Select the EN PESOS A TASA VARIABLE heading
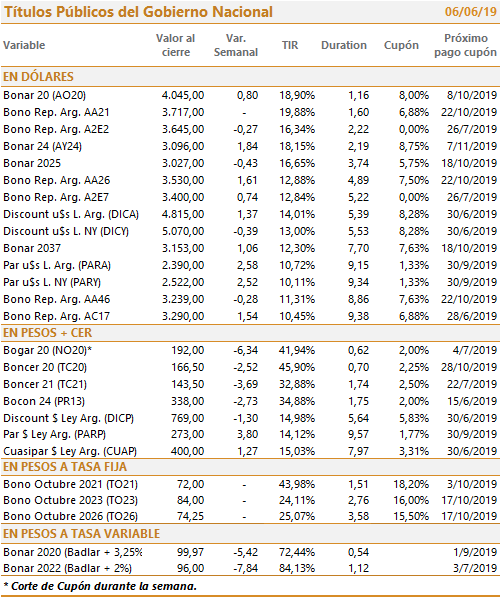This screenshot has height=597, width=500. point(81,534)
